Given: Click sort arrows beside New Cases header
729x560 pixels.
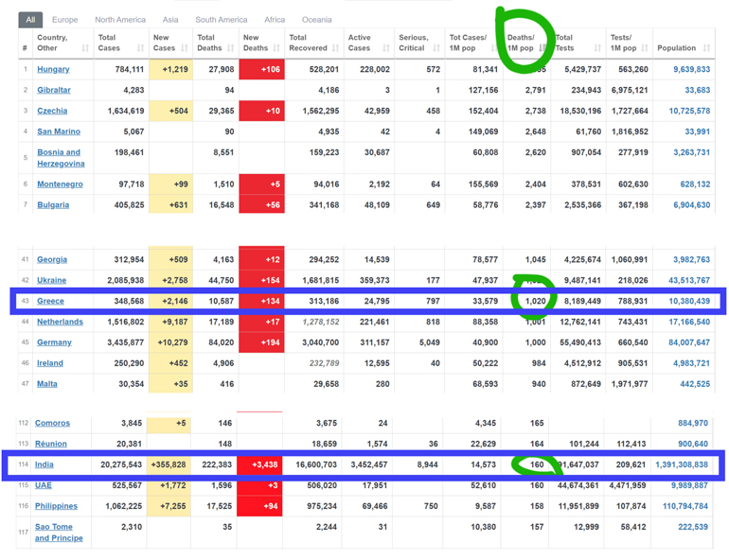Looking at the screenshot, I should point(184,48).
